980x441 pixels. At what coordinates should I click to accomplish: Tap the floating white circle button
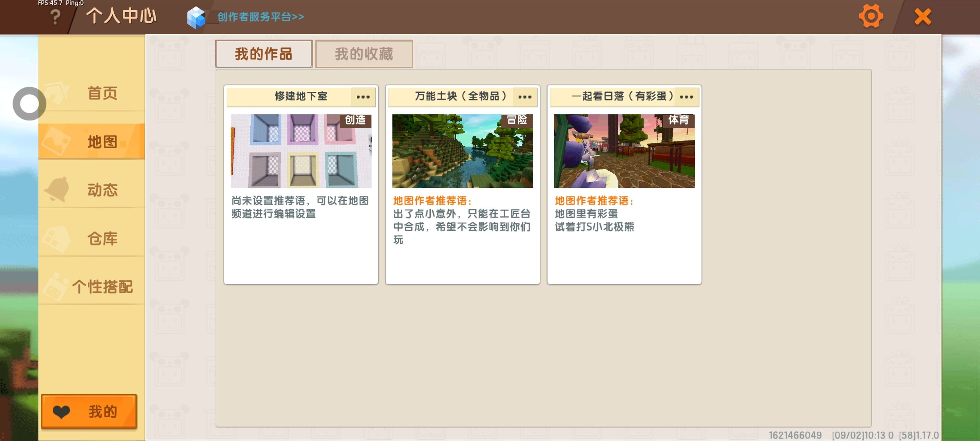point(29,104)
